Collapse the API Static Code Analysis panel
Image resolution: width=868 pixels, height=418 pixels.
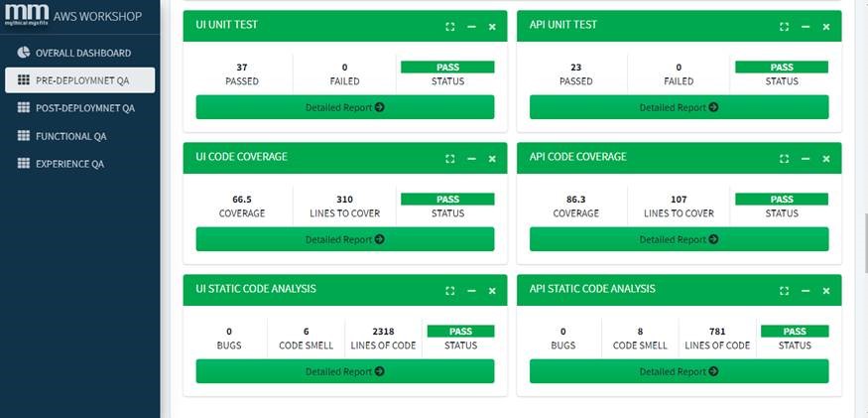[x=806, y=291]
